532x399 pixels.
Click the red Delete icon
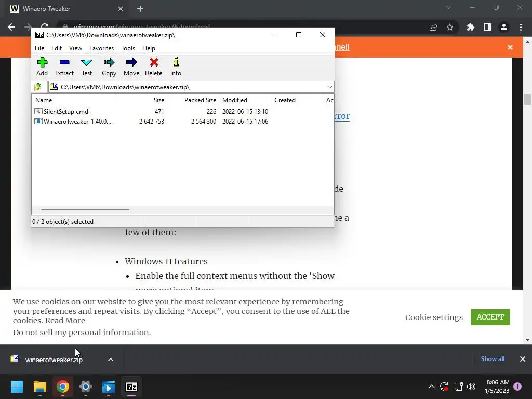click(154, 67)
